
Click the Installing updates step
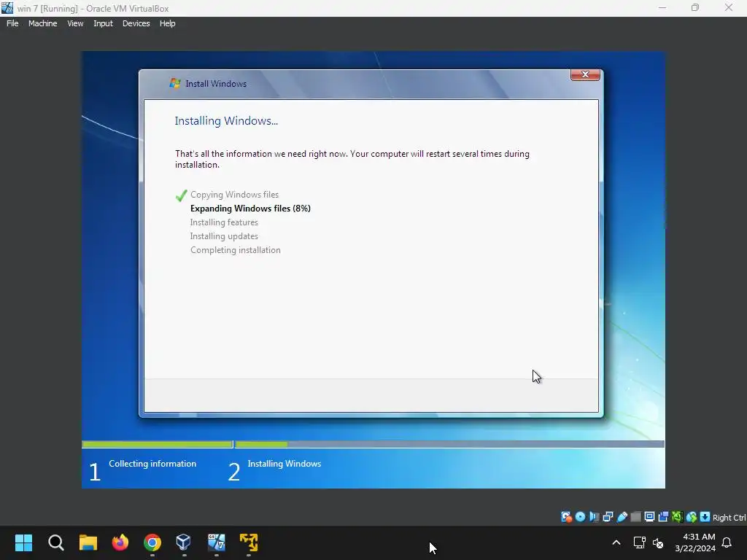point(224,236)
